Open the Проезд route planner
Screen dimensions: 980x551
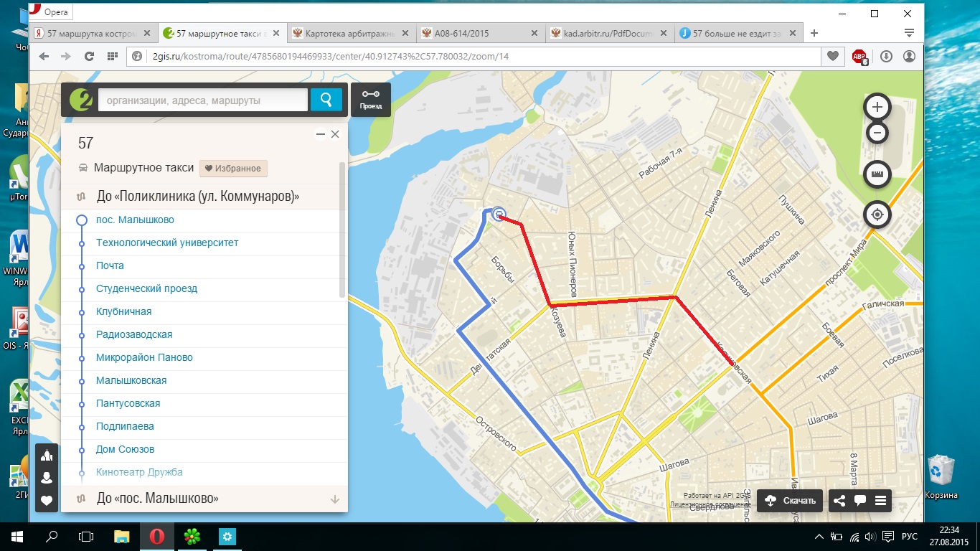371,100
